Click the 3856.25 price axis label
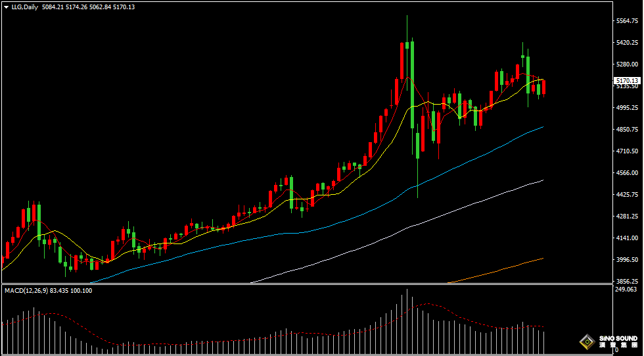 coord(628,281)
